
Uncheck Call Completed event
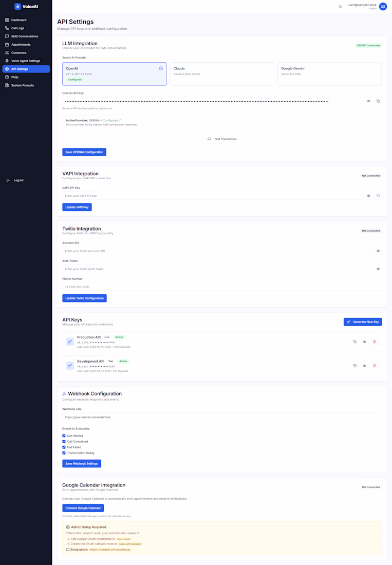coord(64,441)
